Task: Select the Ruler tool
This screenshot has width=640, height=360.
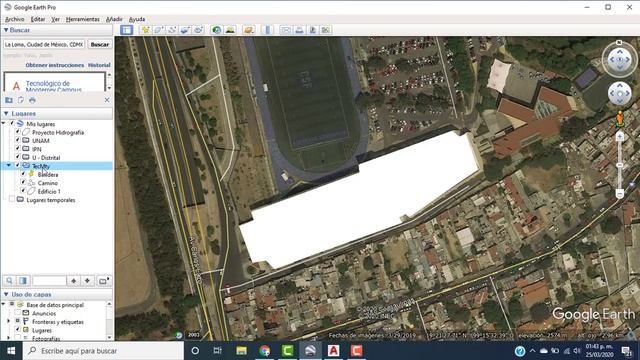Action: click(267, 30)
